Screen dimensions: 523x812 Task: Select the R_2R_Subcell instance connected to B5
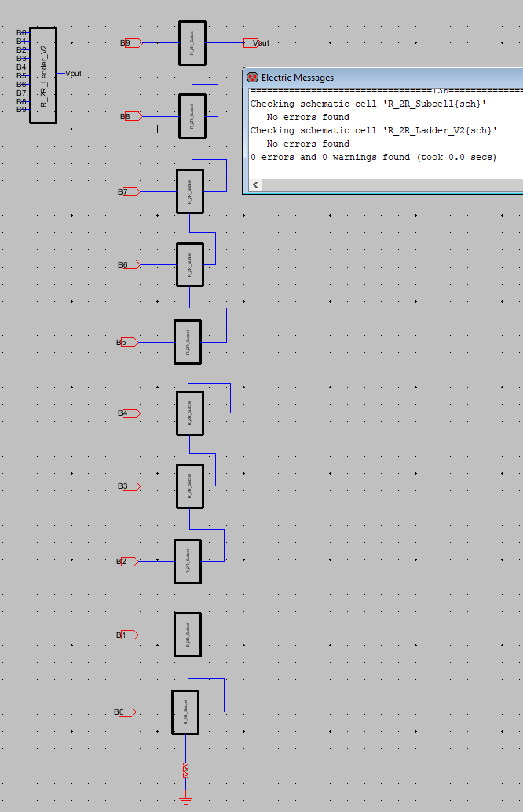[188, 342]
